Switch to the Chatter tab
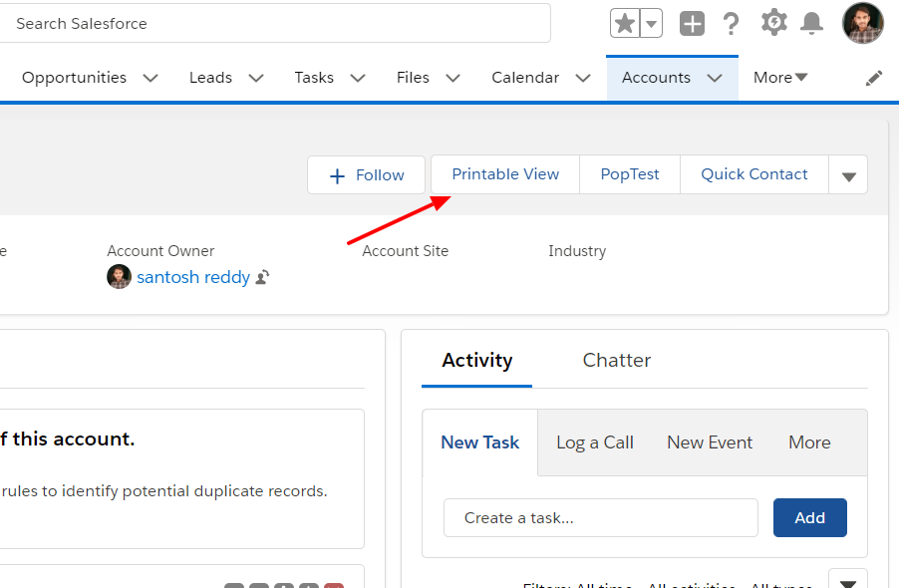The height and width of the screenshot is (588, 899). [x=616, y=361]
